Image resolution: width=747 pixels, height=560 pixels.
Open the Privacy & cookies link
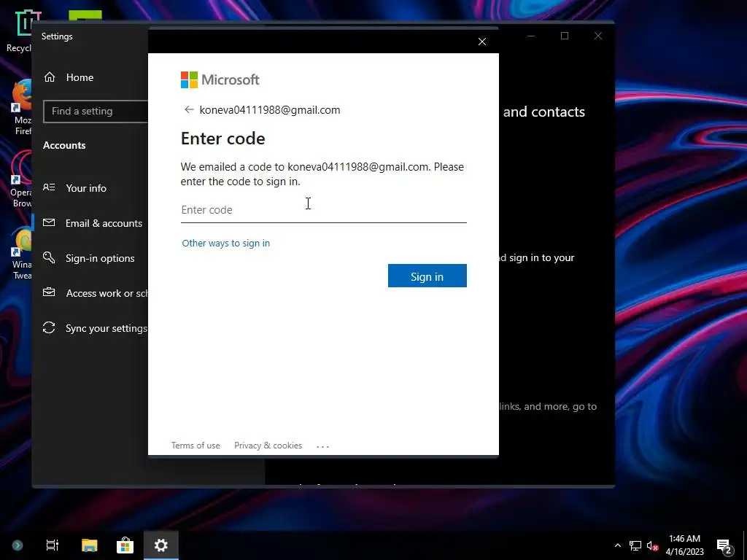(x=268, y=446)
